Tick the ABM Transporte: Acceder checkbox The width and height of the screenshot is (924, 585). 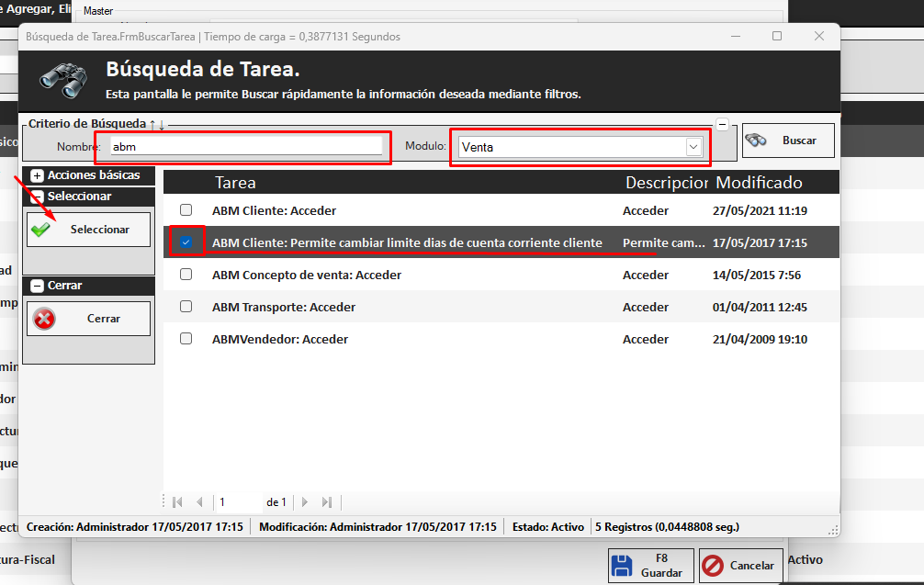click(x=186, y=307)
